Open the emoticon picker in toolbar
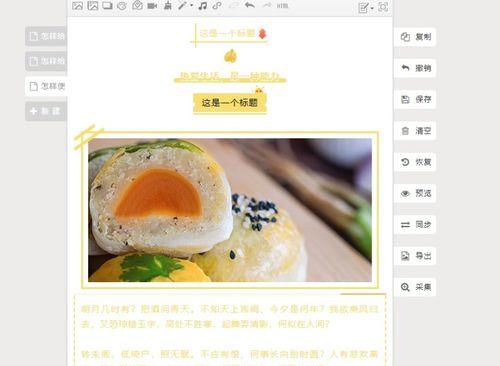Screen dimensions: 500x366 tap(122, 6)
